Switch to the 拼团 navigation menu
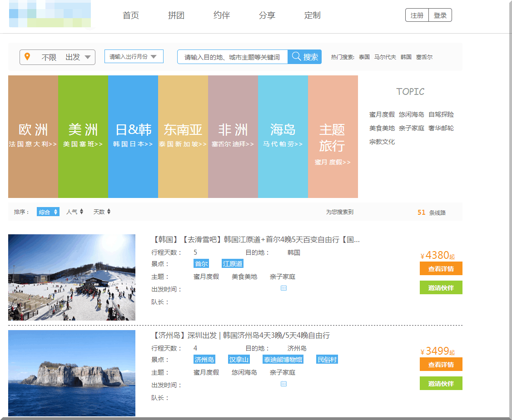The height and width of the screenshot is (420, 512). click(176, 15)
